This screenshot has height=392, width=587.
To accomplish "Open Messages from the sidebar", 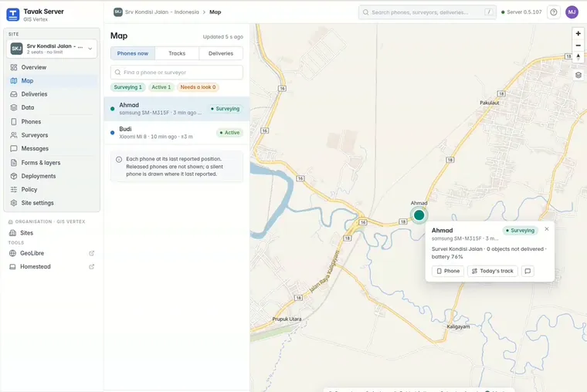I will click(52, 148).
